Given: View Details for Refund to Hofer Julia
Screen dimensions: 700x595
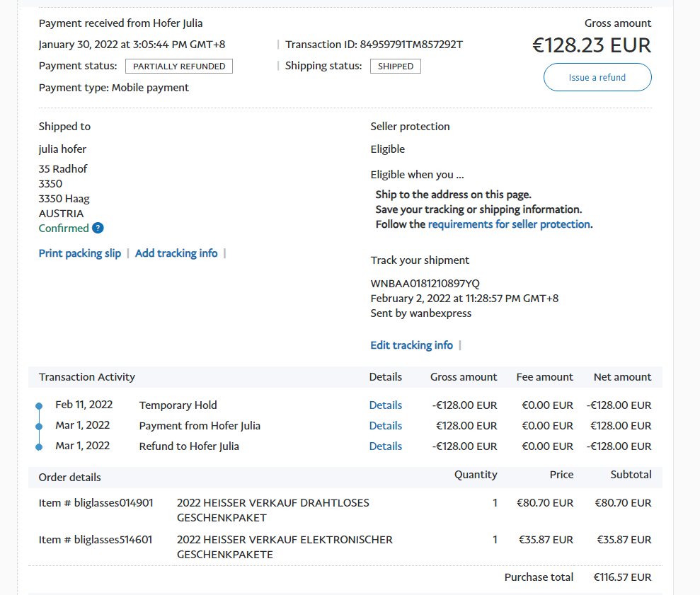Looking at the screenshot, I should tap(385, 446).
